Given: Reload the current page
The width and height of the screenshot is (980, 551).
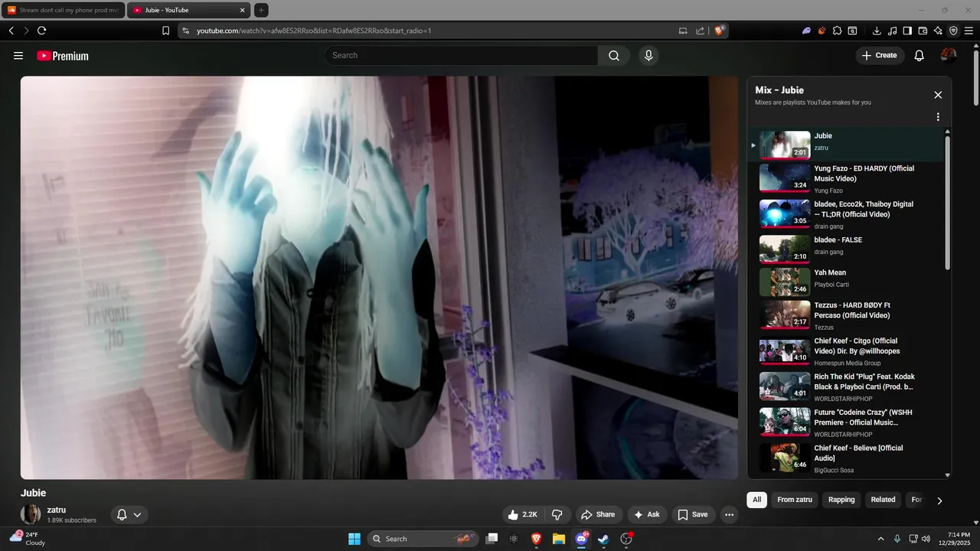Looking at the screenshot, I should [41, 31].
